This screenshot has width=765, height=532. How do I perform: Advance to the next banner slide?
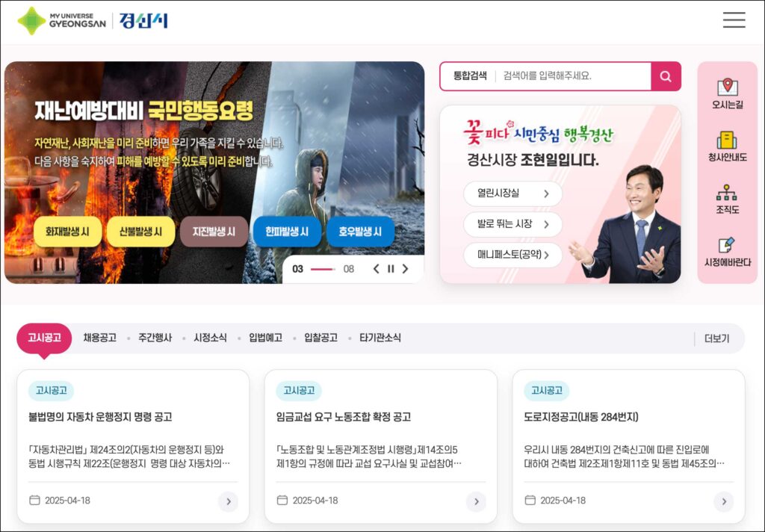coord(405,269)
